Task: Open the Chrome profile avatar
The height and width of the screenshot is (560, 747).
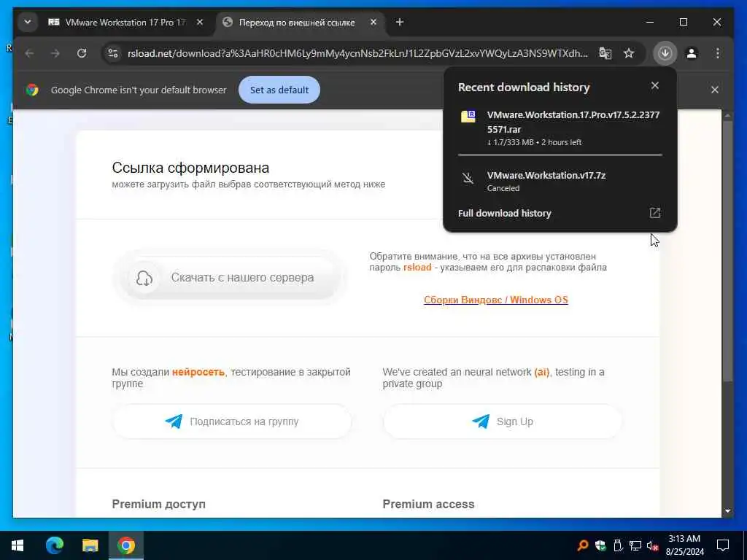Action: [692, 53]
